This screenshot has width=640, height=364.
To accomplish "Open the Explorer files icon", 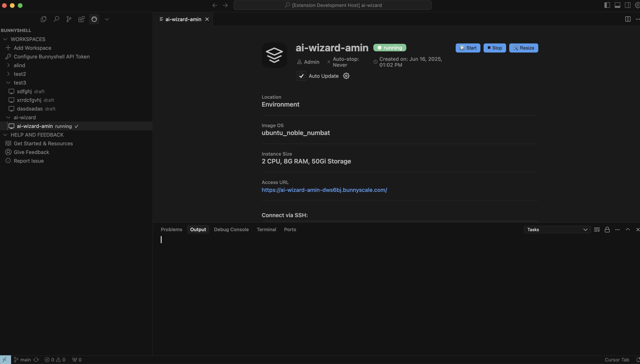I will [43, 19].
